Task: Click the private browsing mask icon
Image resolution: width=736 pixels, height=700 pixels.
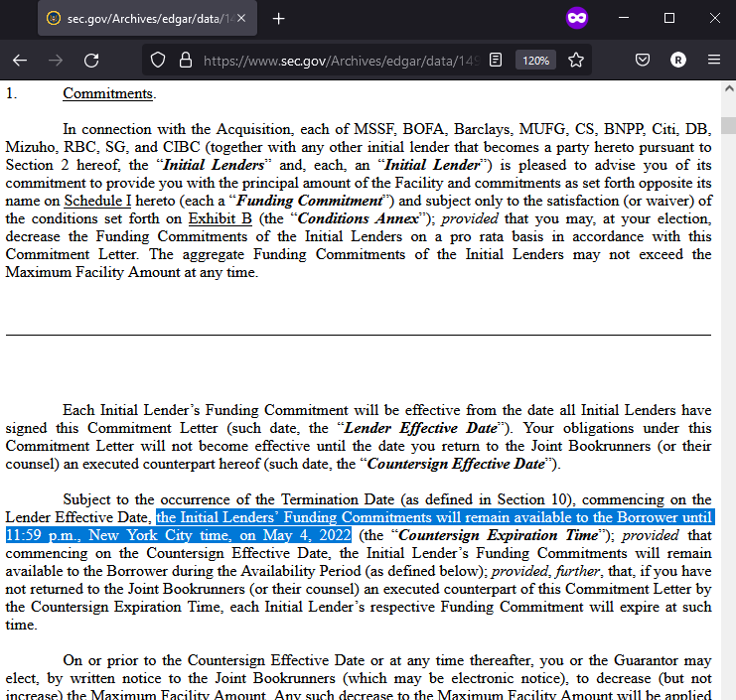Action: click(x=576, y=18)
